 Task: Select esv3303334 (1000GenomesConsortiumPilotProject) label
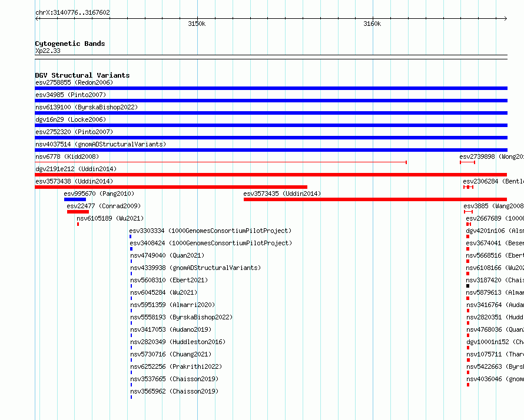tap(210, 231)
